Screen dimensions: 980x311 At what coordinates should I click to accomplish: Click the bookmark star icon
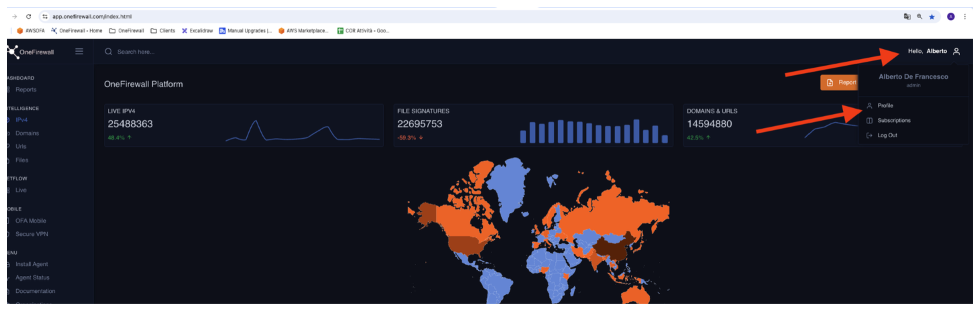[x=932, y=16]
